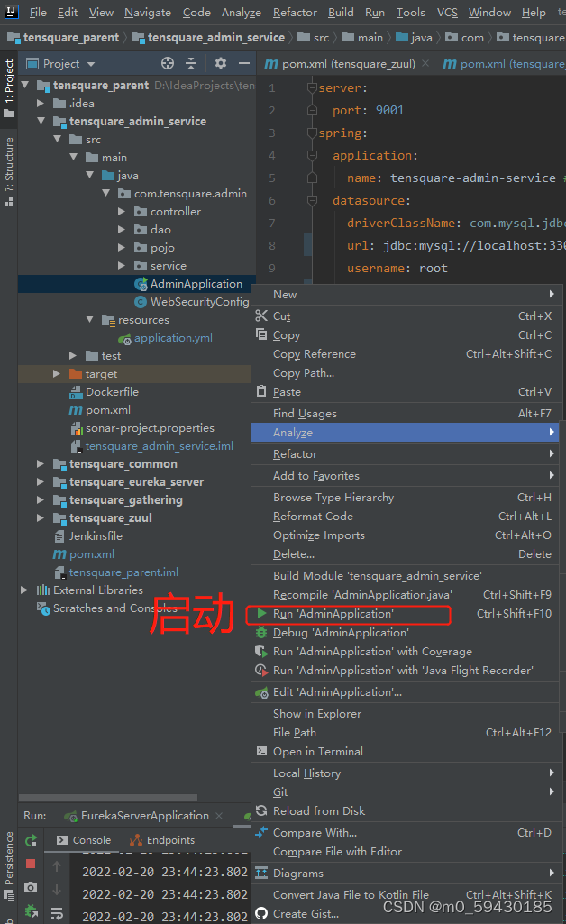Expand the .idea folder
Image resolution: width=566 pixels, height=924 pixels.
40,104
